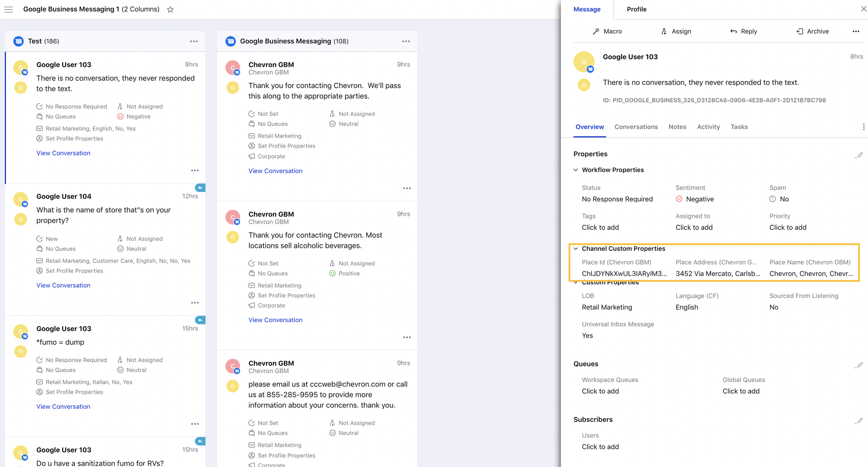This screenshot has height=467, width=868.
Task: Click the Macro wand icon
Action: tap(596, 31)
